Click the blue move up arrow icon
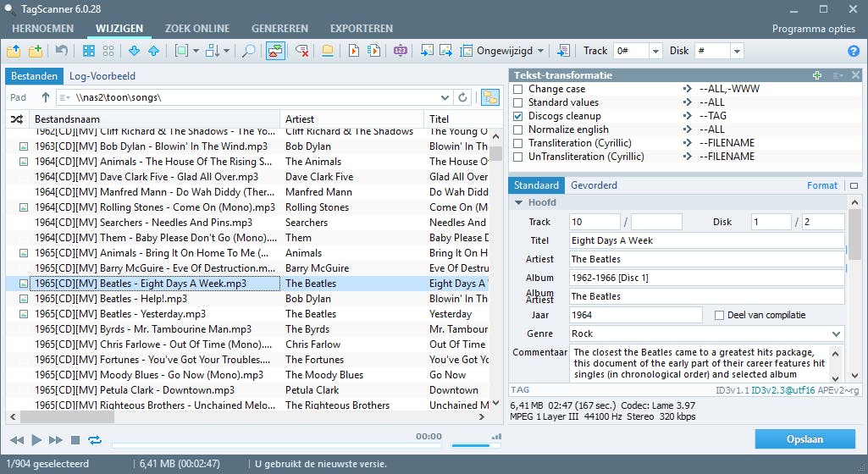Viewport: 868px width, 474px height. click(x=154, y=51)
